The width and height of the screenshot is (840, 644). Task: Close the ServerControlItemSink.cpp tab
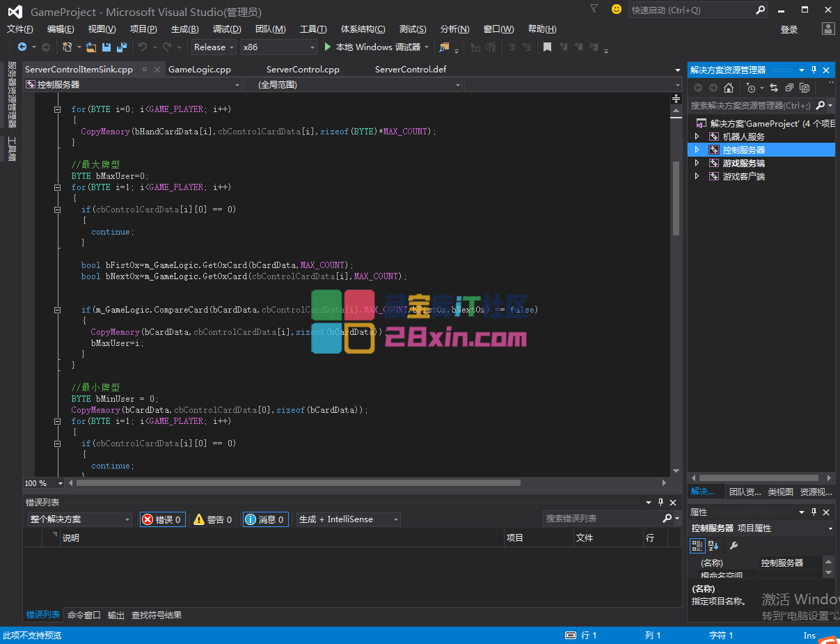point(157,70)
